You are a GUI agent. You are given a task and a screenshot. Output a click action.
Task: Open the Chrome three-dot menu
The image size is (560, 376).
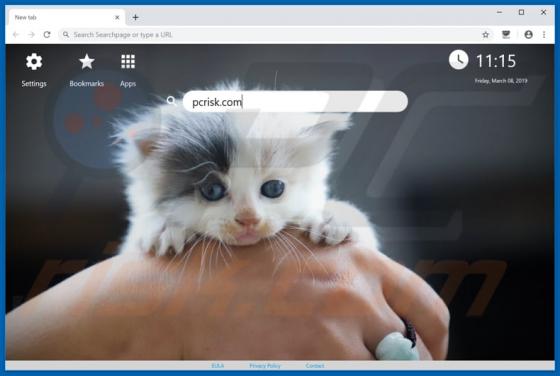pos(544,35)
